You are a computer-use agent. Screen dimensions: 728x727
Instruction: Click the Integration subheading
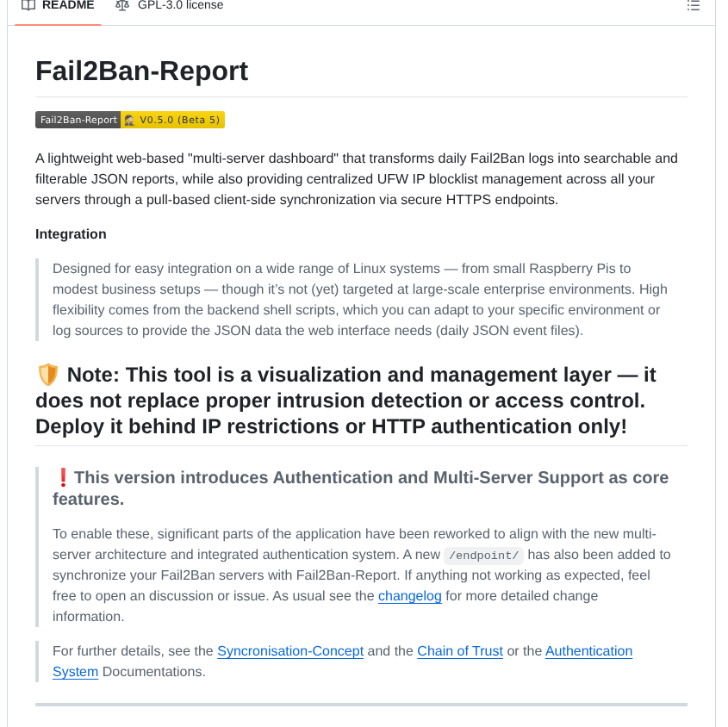(x=70, y=233)
